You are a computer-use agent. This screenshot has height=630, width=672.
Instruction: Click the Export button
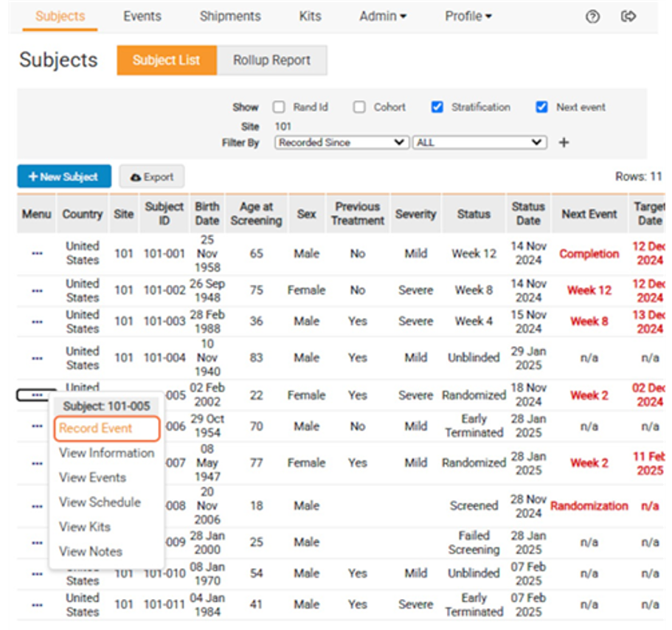tap(151, 176)
